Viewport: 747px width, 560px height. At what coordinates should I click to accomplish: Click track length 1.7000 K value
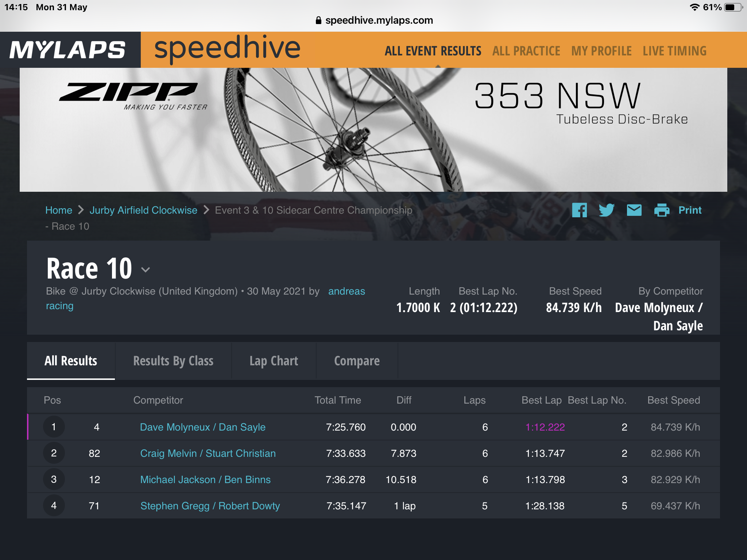[x=418, y=308]
